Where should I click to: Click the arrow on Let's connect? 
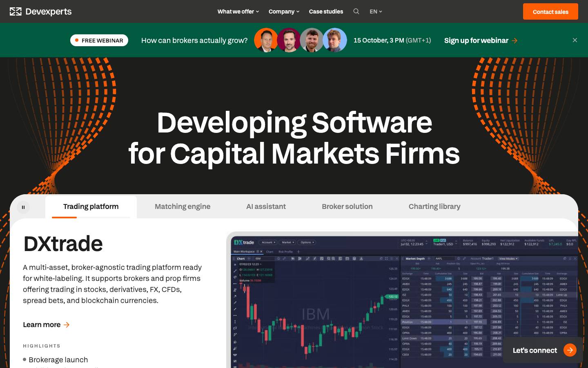[x=570, y=350]
